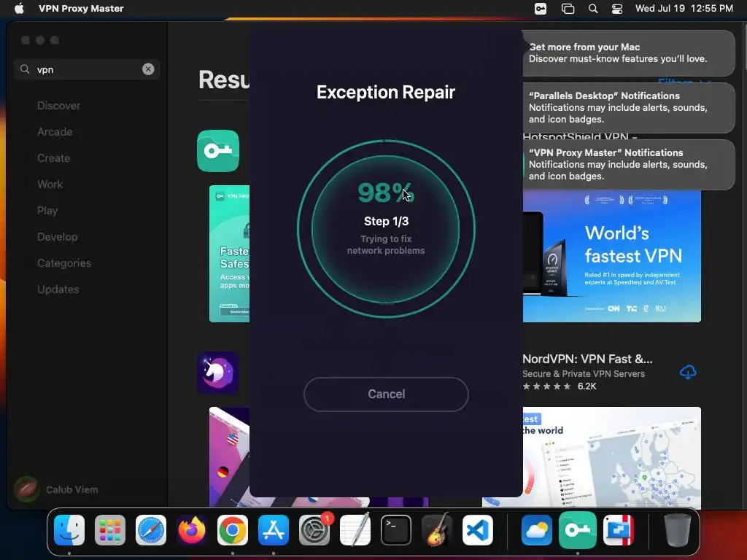Open Categories in App Store sidebar
This screenshot has height=560, width=747.
pyautogui.click(x=64, y=262)
